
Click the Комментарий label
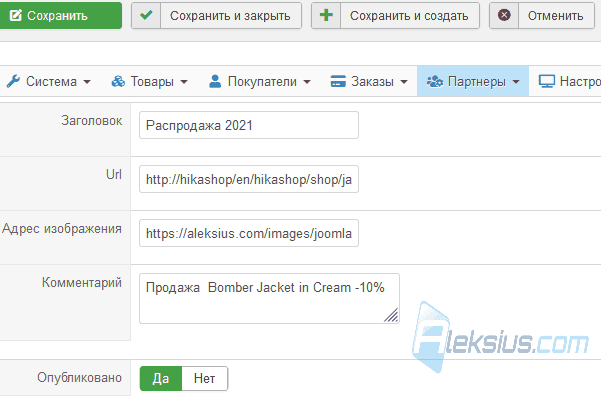(x=82, y=283)
